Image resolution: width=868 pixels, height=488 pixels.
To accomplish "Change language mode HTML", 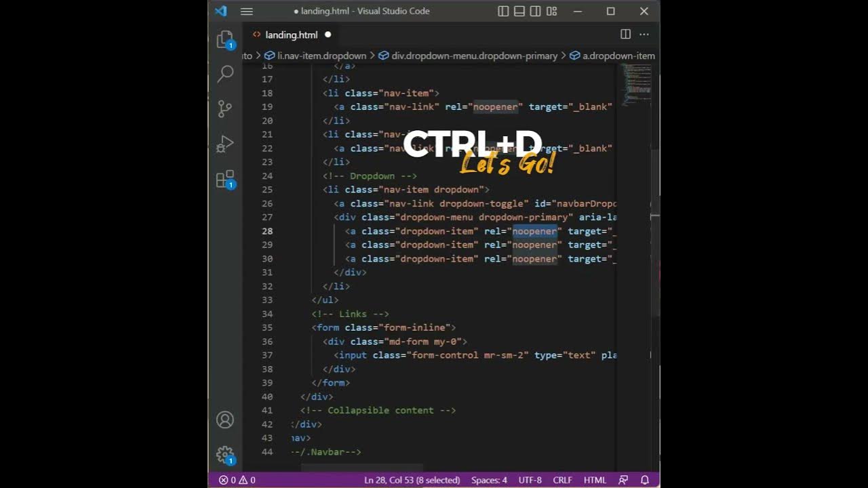I will (x=595, y=480).
